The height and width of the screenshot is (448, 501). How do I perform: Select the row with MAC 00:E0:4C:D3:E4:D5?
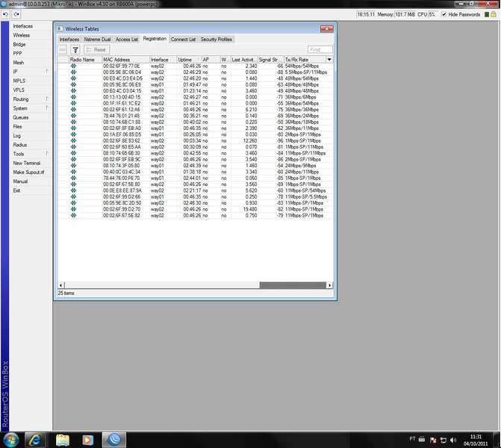pos(196,78)
